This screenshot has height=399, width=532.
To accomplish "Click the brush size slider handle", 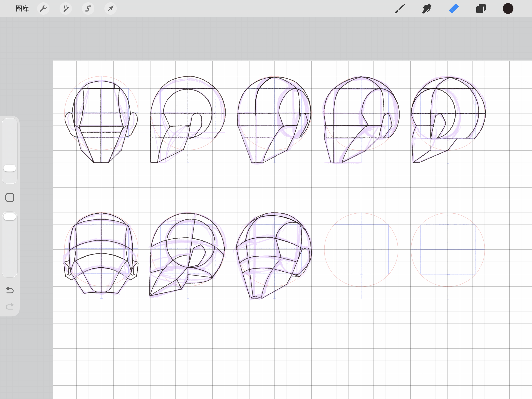I will coord(10,168).
